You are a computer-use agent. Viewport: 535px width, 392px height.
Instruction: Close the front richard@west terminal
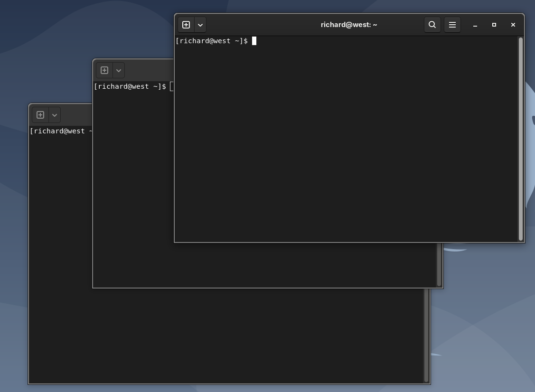[513, 25]
